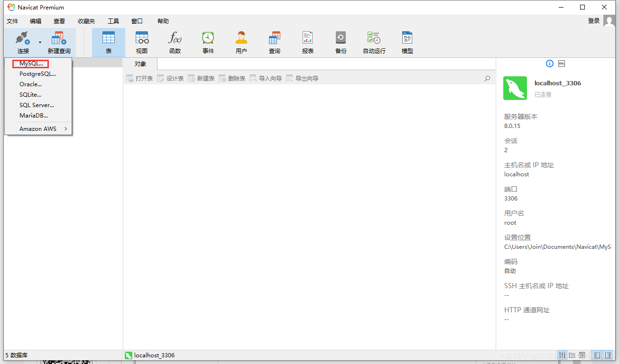Click the Navicat Premium logo in title bar
This screenshot has height=364, width=619.
coord(11,7)
